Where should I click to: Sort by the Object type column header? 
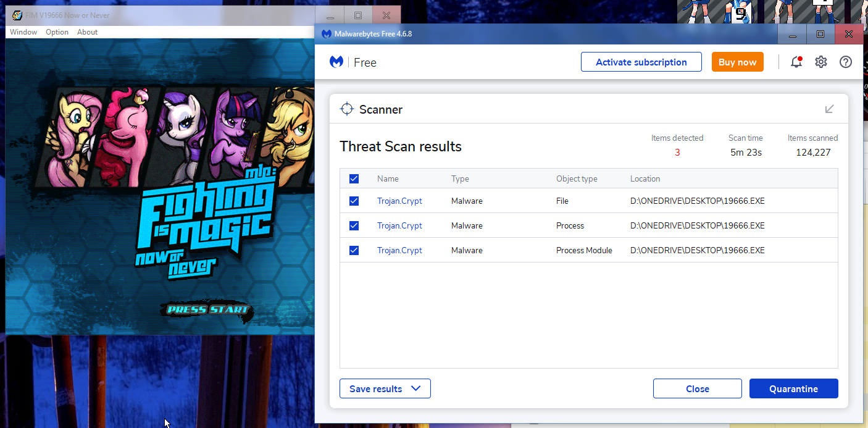coord(577,178)
